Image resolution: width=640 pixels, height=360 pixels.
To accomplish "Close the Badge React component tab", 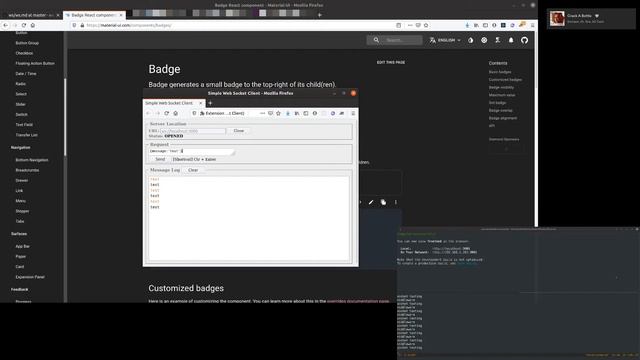I will (121, 15).
